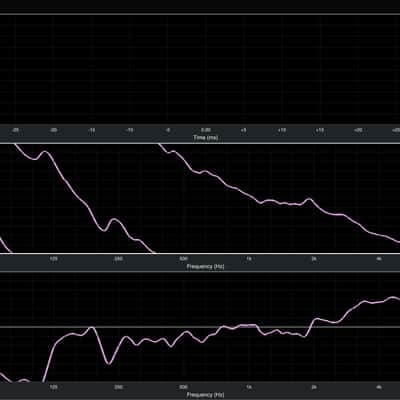Screen dimensions: 400x400
Task: Click the 250 tick under the bottom plot
Action: click(118, 387)
